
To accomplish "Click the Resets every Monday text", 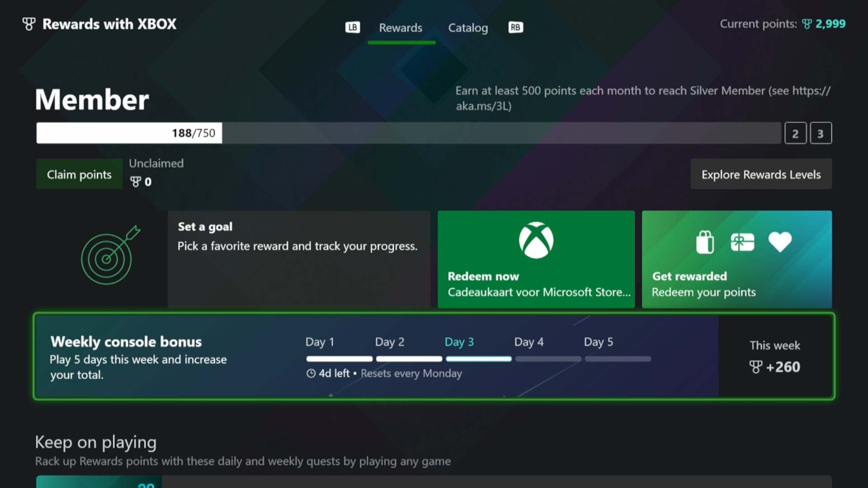I will [411, 373].
